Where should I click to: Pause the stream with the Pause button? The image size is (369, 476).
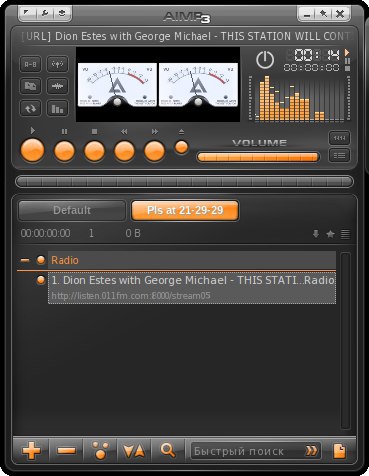tap(64, 151)
